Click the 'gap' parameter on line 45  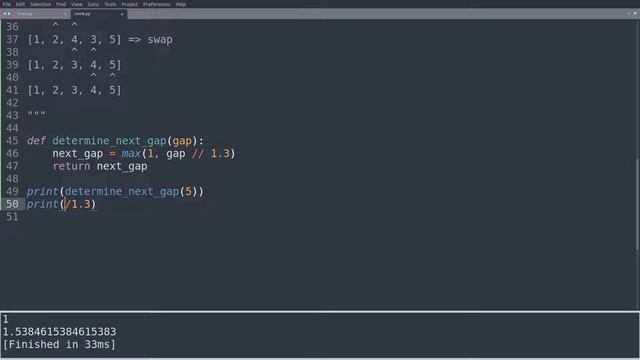[182, 141]
